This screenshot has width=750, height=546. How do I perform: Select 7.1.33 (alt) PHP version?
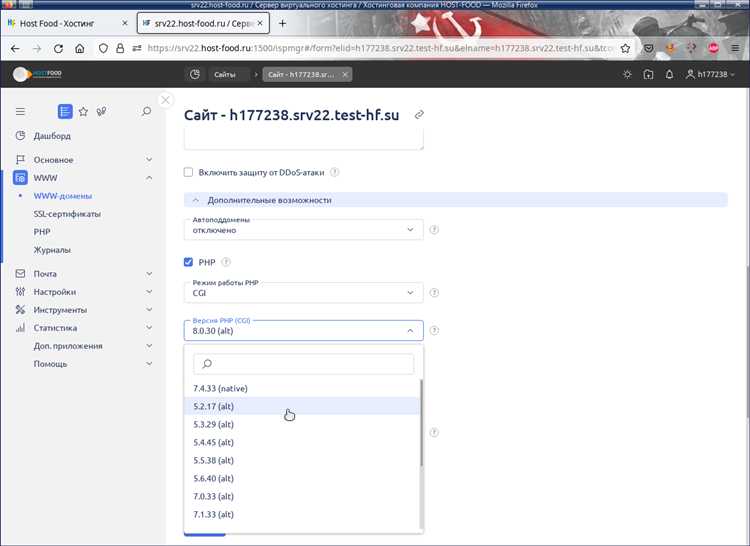pos(302,514)
